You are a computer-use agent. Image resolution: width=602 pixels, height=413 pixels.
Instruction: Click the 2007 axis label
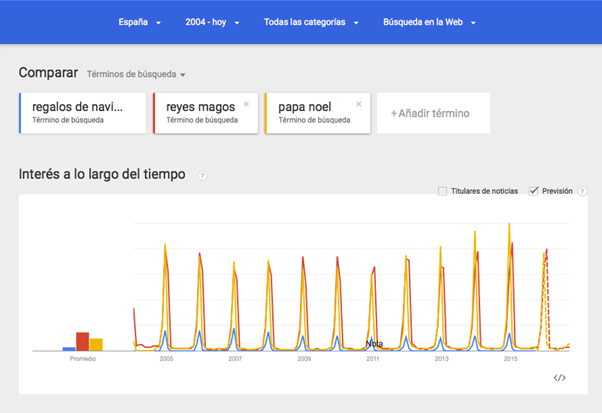[235, 359]
